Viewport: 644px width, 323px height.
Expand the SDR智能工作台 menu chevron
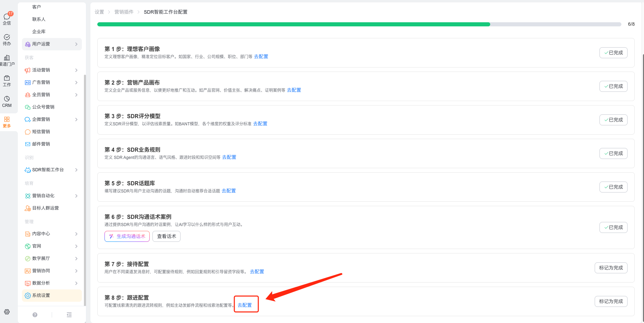(x=76, y=170)
